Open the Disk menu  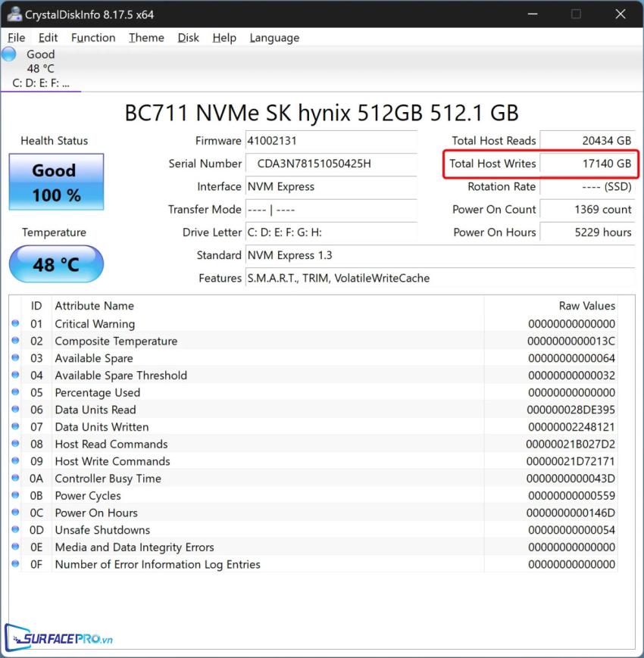188,38
